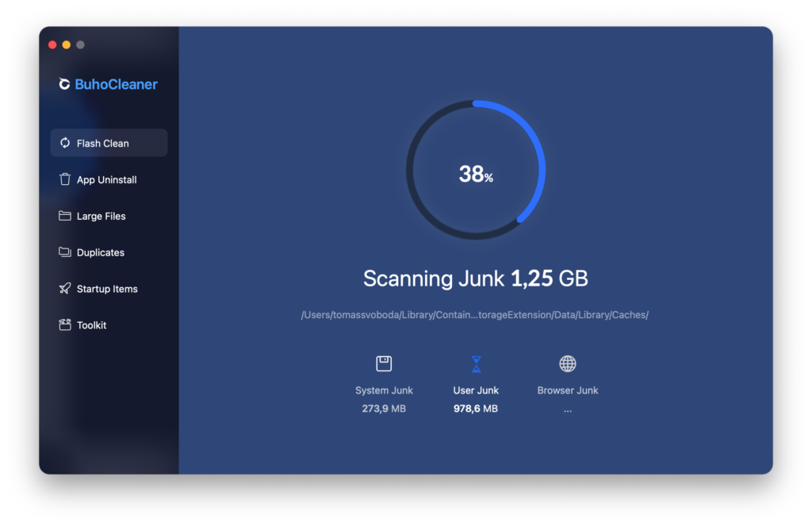Click the BuhoCleaner logo icon
Screen dimensions: 812x526
click(64, 84)
